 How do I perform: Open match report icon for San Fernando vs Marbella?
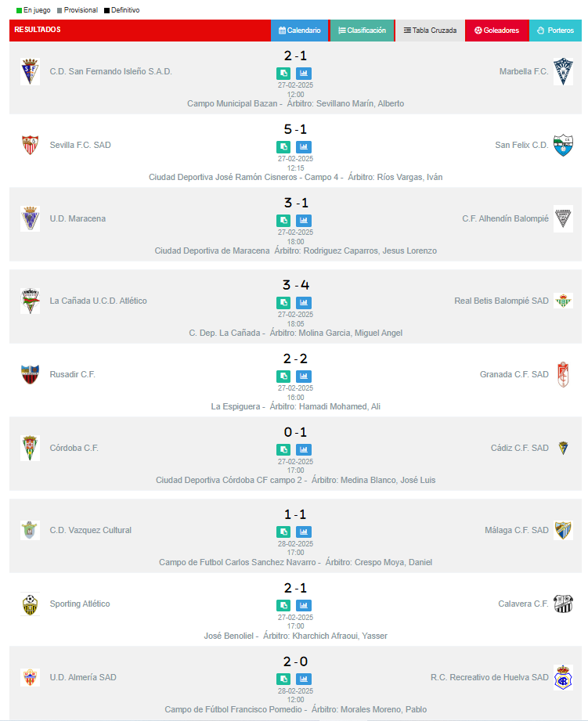tap(283, 73)
